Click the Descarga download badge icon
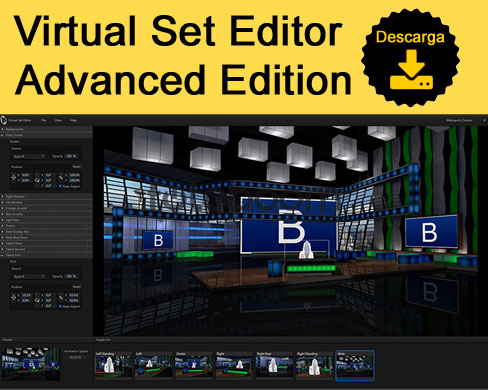 pos(411,58)
